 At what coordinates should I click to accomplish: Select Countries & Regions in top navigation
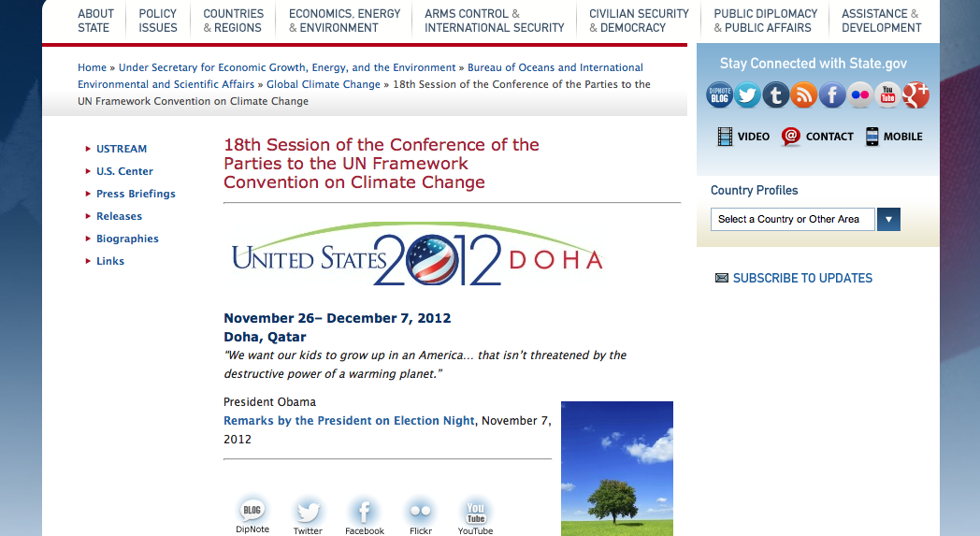[x=233, y=21]
